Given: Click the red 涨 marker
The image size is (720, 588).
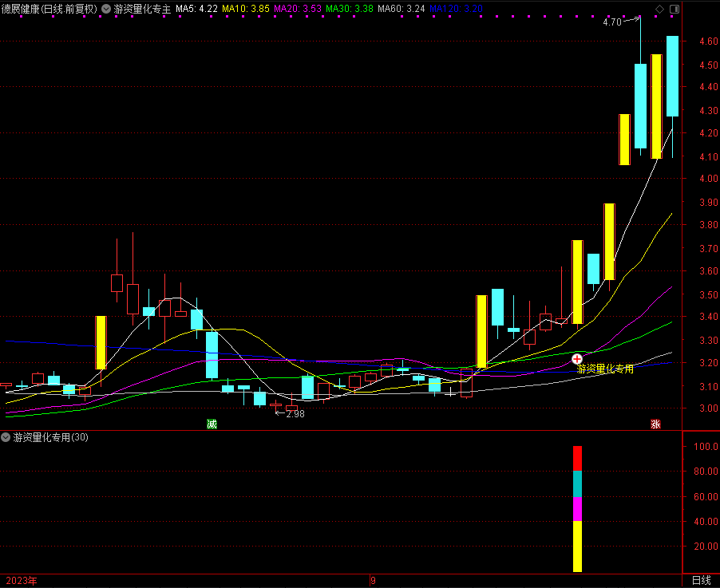Looking at the screenshot, I should pos(655,424).
